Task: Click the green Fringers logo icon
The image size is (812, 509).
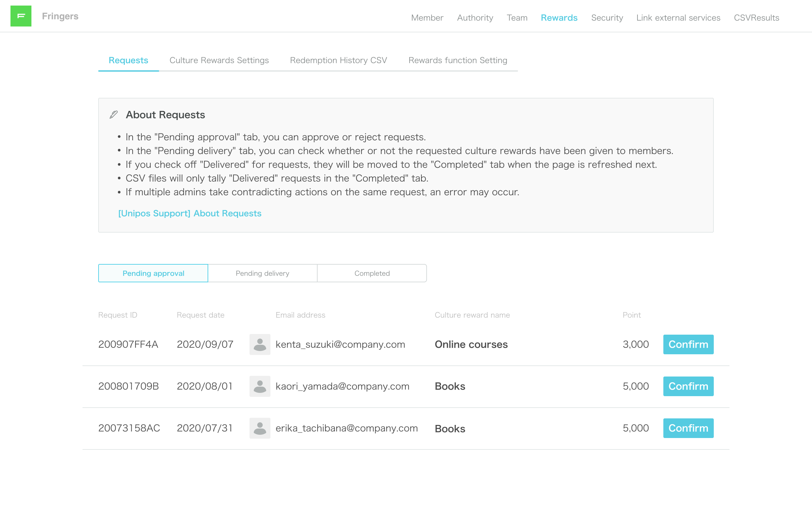Action: [x=21, y=16]
